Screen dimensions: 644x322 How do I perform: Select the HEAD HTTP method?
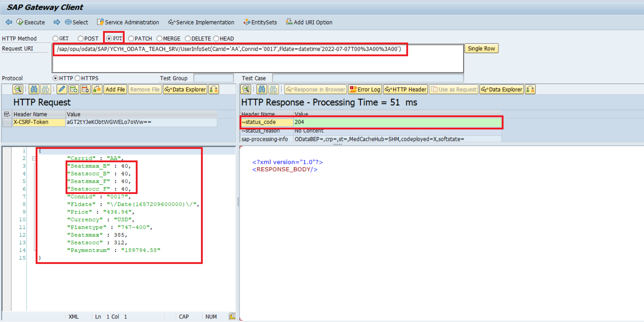point(216,39)
